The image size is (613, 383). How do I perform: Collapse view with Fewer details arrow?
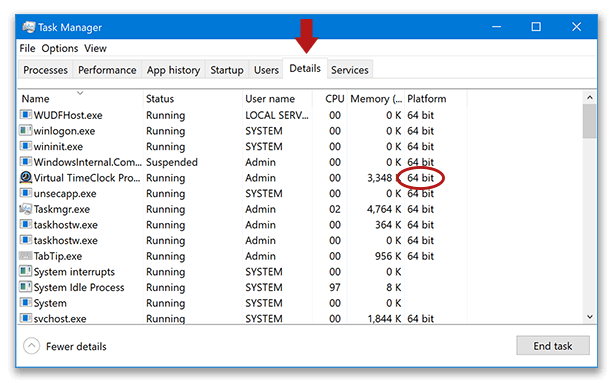(x=31, y=346)
